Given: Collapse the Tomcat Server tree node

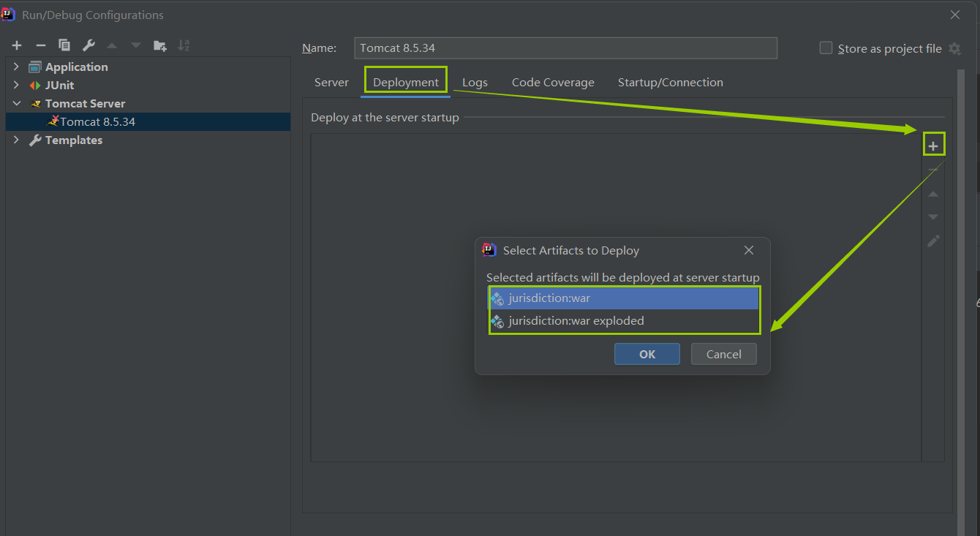Looking at the screenshot, I should [16, 103].
